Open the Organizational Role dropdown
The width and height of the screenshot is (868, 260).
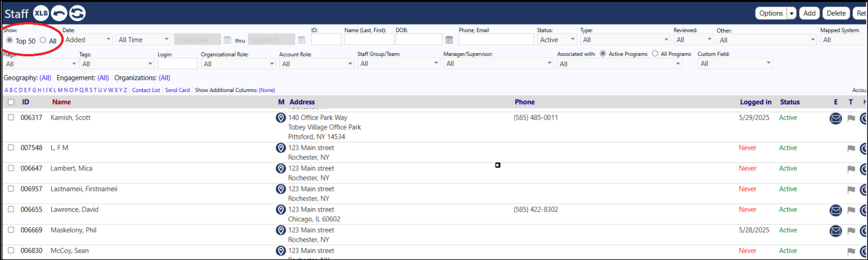[238, 64]
